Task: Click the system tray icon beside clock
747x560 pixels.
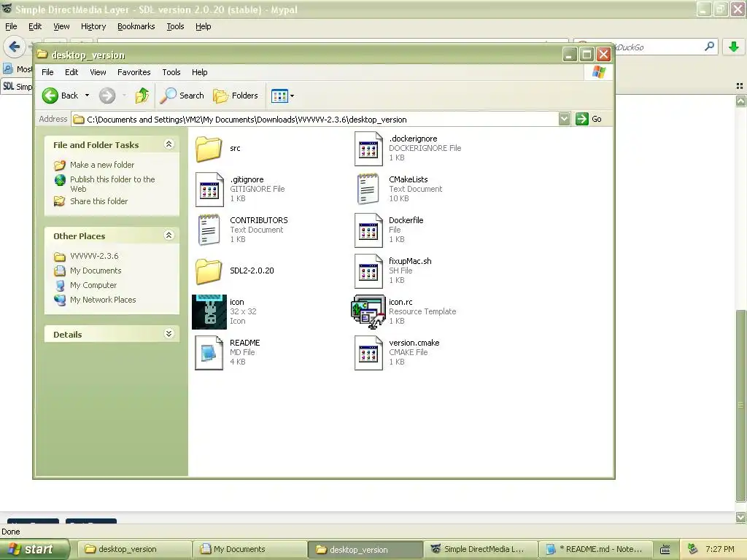Action: tap(693, 549)
